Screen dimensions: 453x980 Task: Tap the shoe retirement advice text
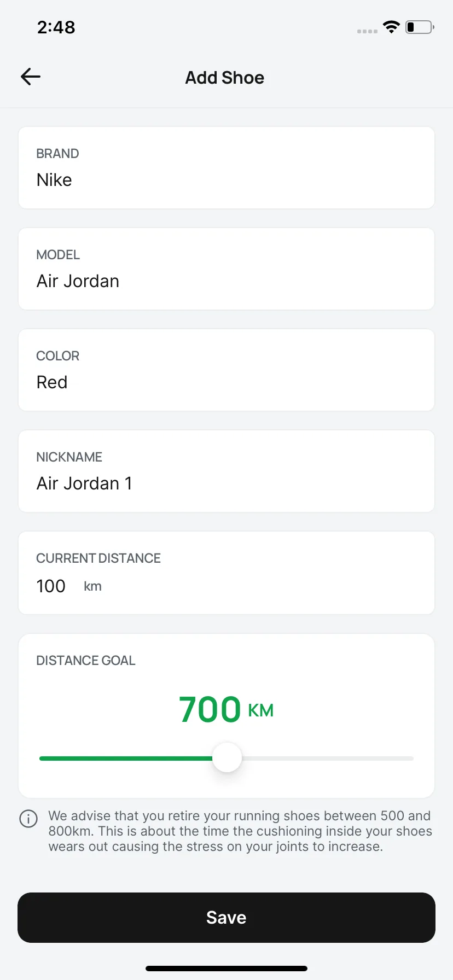pos(240,831)
